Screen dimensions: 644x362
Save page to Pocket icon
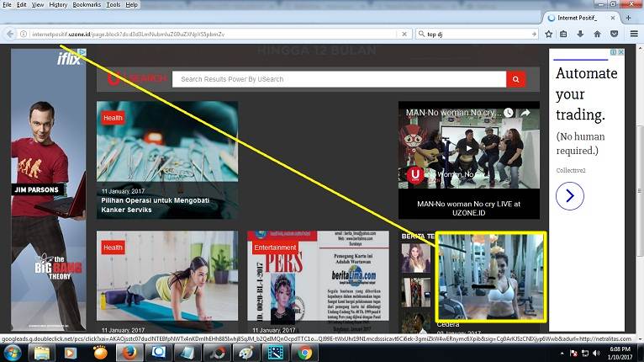coord(614,35)
